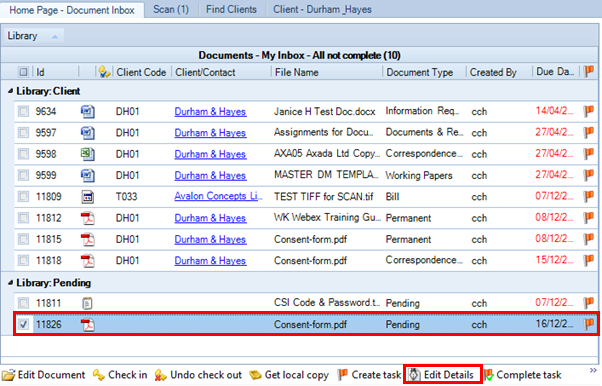
Task: Open the Find Clients tab
Action: coord(231,9)
